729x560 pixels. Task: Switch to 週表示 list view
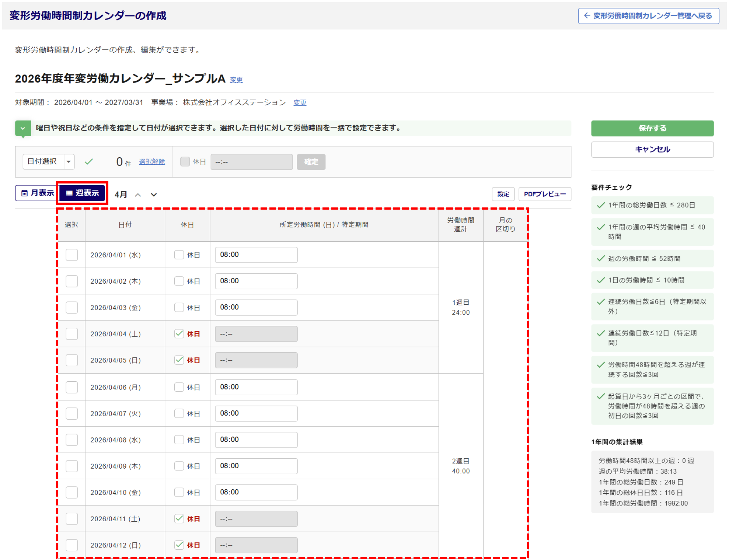pos(83,193)
